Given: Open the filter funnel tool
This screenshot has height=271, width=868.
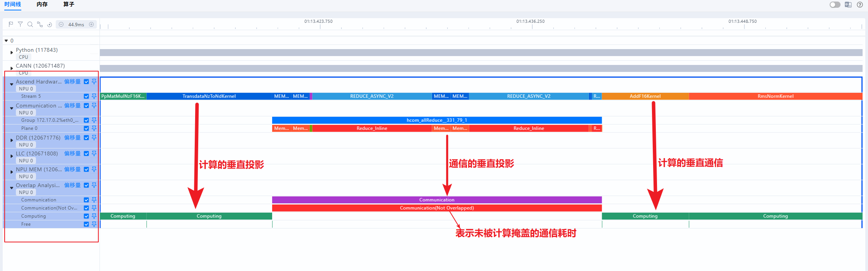Looking at the screenshot, I should click(x=20, y=24).
